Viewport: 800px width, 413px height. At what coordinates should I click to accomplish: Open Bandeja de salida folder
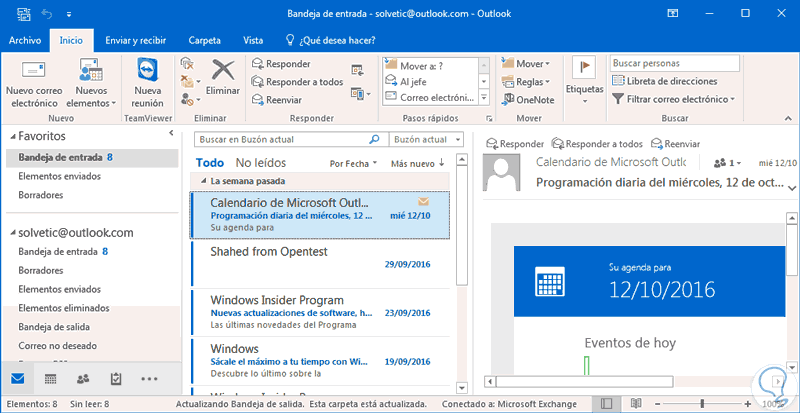(54, 327)
